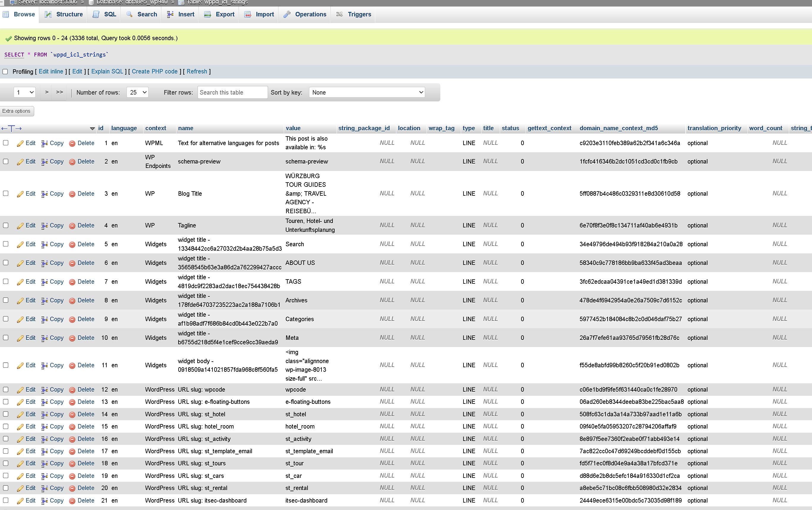Click the Explain SQL link

[x=107, y=71]
